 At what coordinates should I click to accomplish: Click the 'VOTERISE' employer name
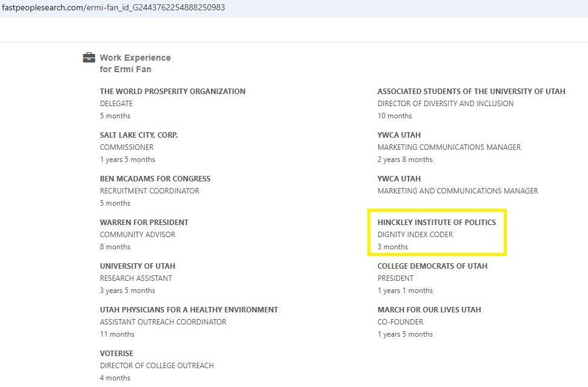click(116, 354)
